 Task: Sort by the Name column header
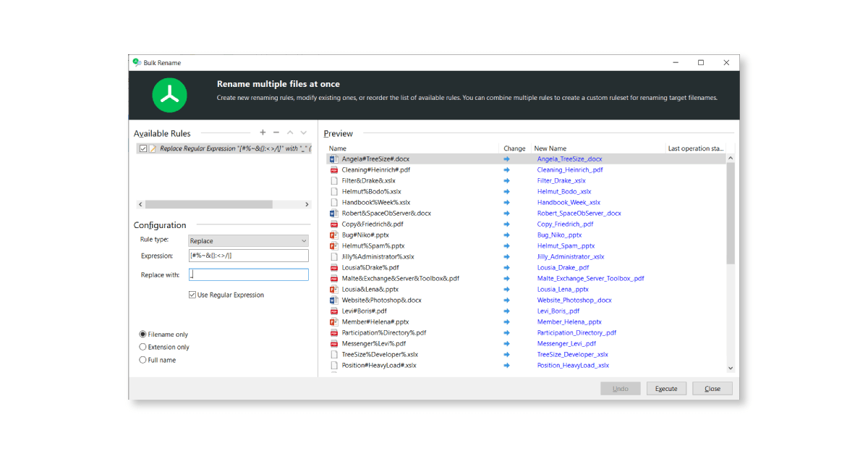tap(338, 148)
